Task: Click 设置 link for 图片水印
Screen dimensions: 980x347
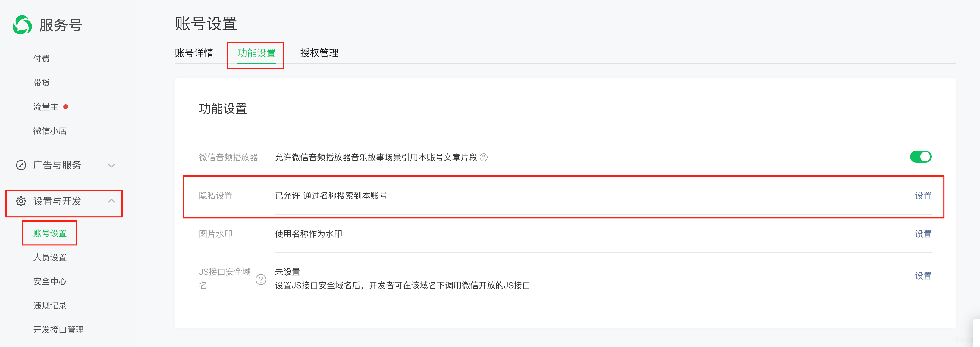Action: click(923, 234)
